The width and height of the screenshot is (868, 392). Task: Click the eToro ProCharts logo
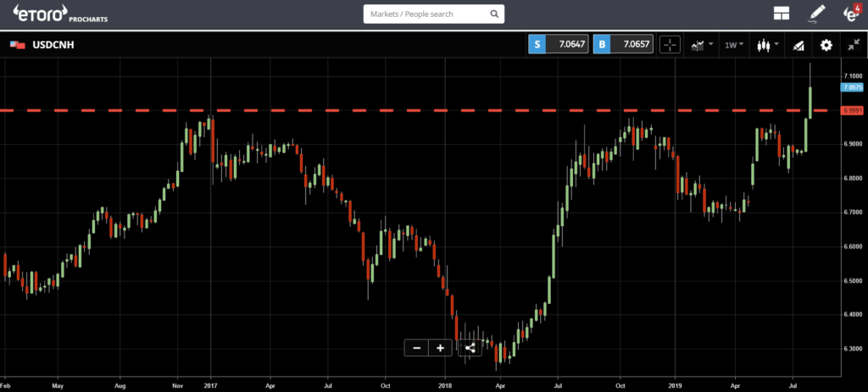(60, 14)
